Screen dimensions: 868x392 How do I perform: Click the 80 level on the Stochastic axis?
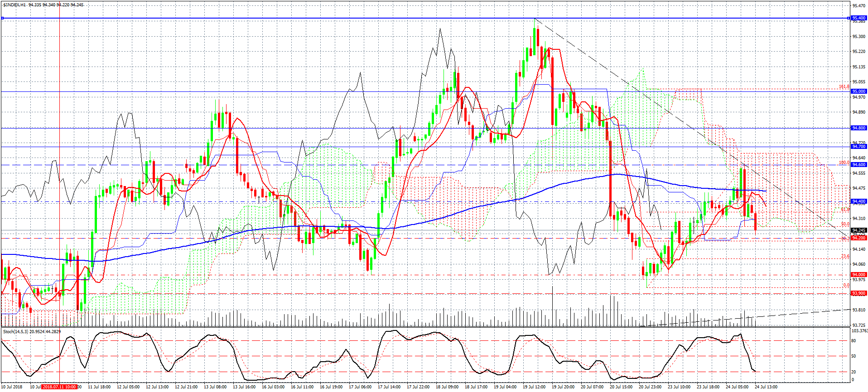(x=854, y=341)
